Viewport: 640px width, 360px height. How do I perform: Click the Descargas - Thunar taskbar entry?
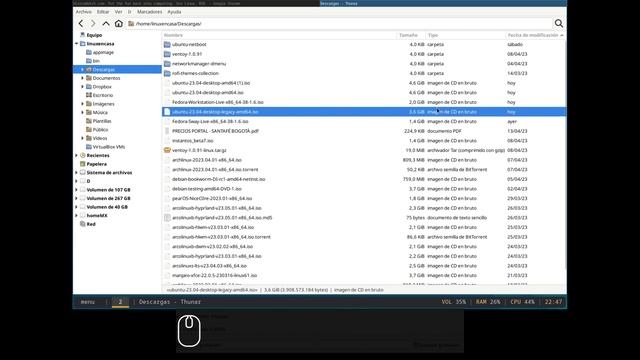pos(170,302)
